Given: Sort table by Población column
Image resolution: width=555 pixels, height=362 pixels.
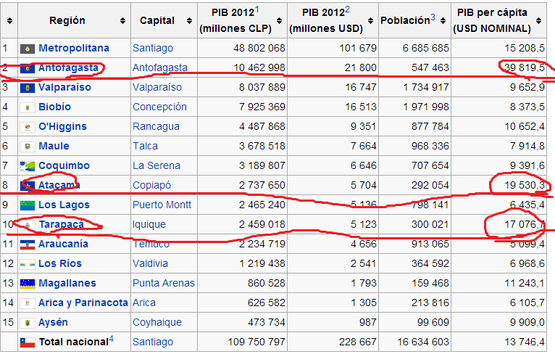Looking at the screenshot, I should click(443, 21).
